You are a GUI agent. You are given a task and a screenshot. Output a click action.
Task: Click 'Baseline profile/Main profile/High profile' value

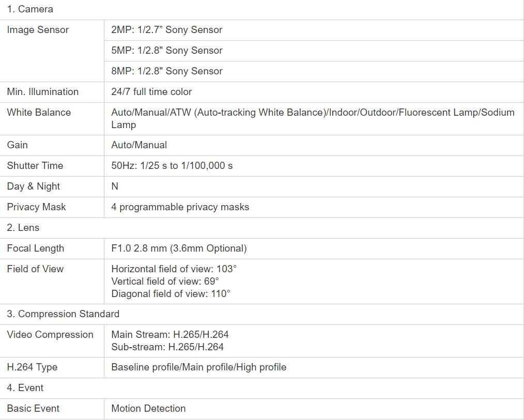coord(199,367)
